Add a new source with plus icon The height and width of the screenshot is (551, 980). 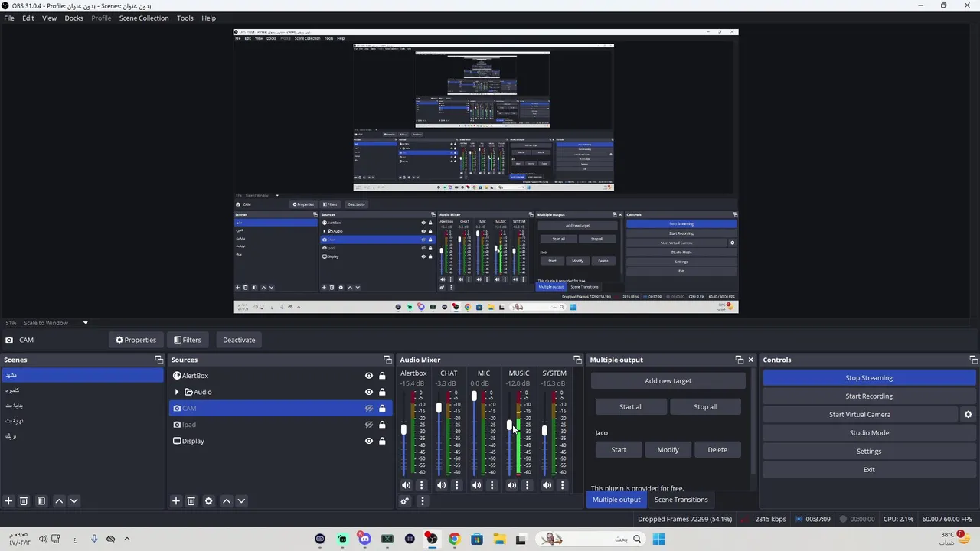175,501
